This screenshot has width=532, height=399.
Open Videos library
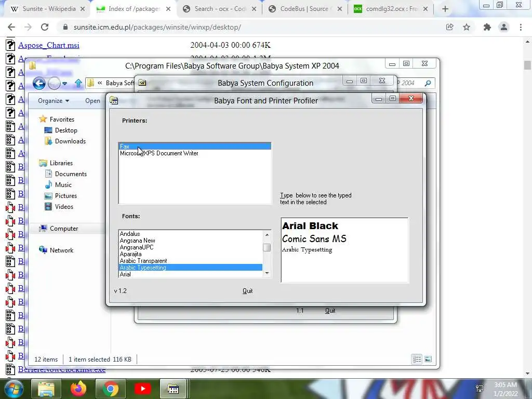tap(59, 207)
